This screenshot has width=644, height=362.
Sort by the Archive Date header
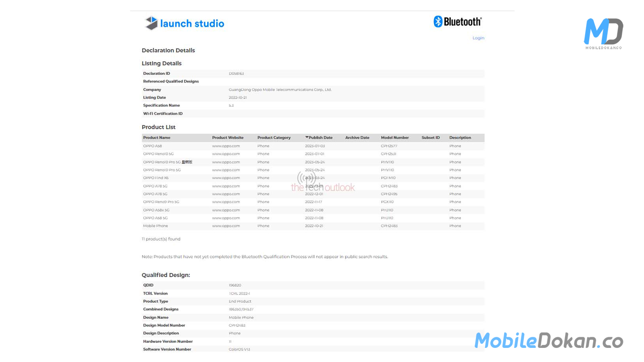357,138
